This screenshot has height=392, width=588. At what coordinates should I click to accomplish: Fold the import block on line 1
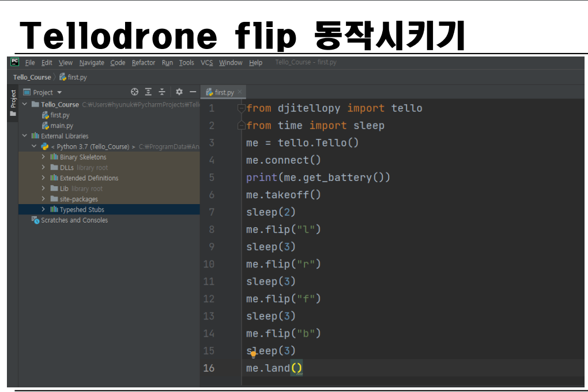(241, 108)
